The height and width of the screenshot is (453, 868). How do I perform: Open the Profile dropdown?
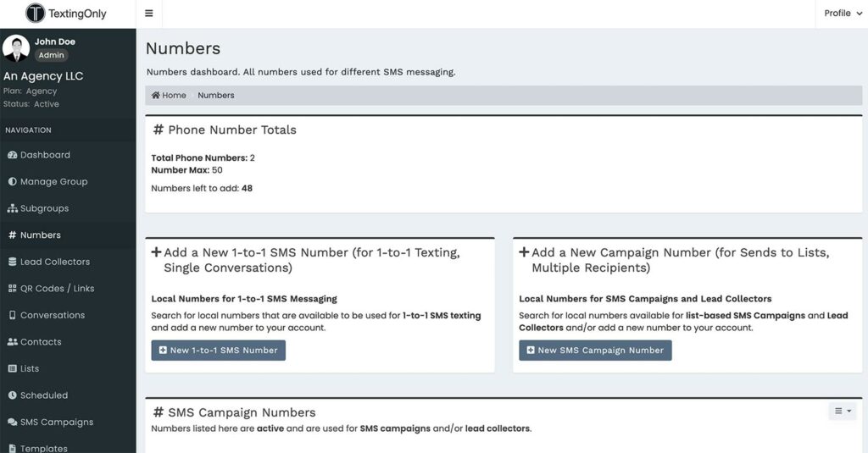(x=843, y=14)
